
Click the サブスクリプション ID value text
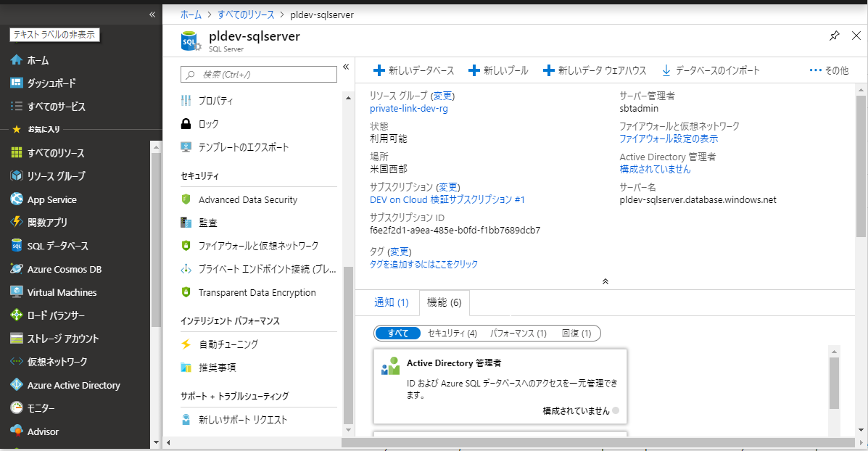coord(455,230)
